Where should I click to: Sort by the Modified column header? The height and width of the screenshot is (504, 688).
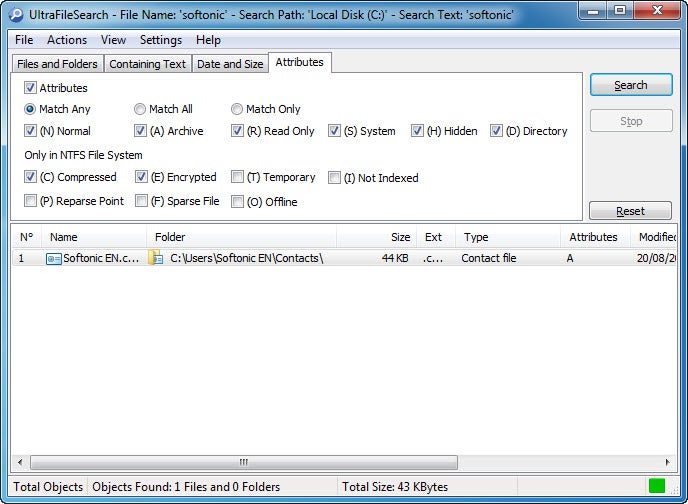654,237
